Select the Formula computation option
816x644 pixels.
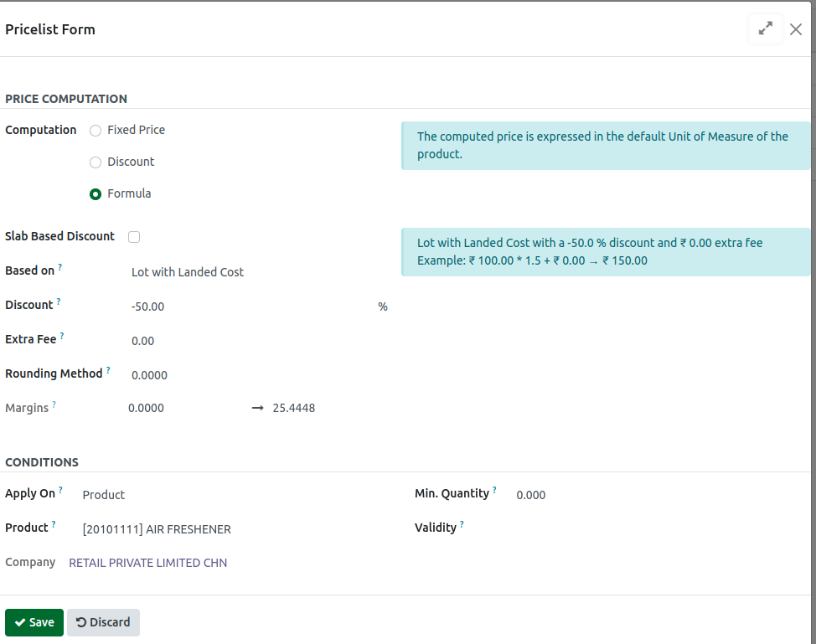95,193
